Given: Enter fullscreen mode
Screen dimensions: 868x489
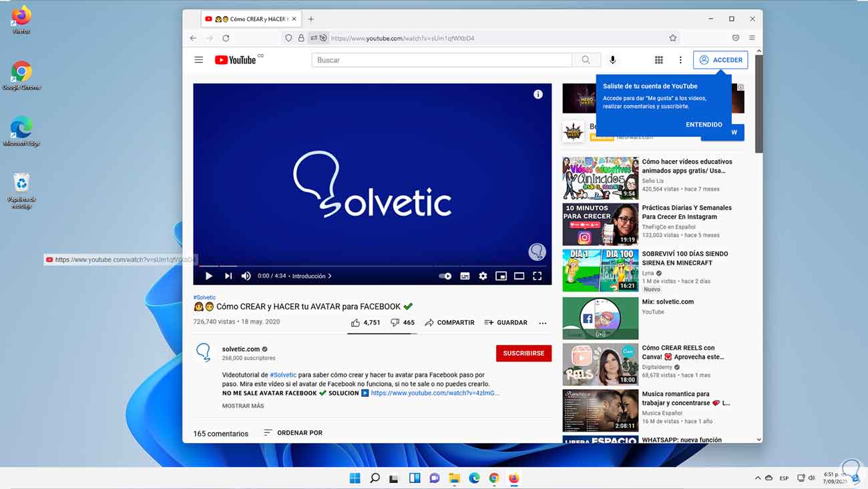Looking at the screenshot, I should (x=537, y=276).
